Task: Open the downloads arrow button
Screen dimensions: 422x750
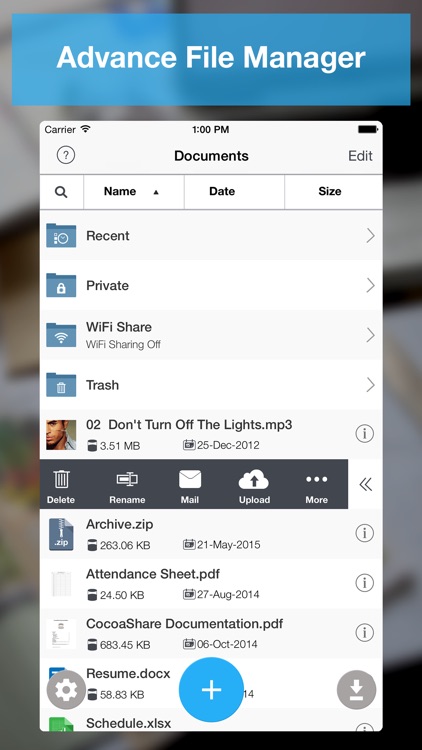Action: click(x=356, y=690)
